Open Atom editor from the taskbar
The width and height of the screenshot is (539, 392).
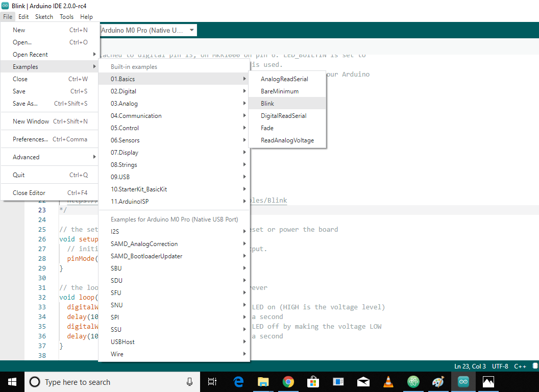pyautogui.click(x=413, y=382)
